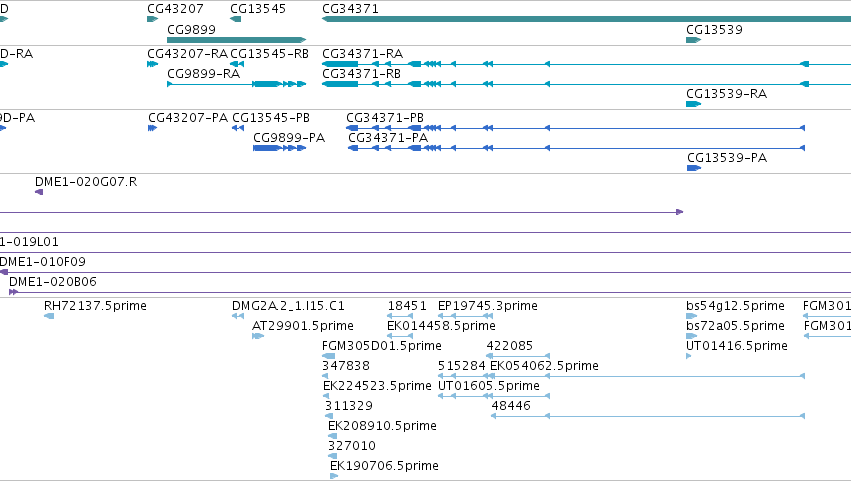Select the 422085 feature label
This screenshot has width=851, height=481.
510,346
